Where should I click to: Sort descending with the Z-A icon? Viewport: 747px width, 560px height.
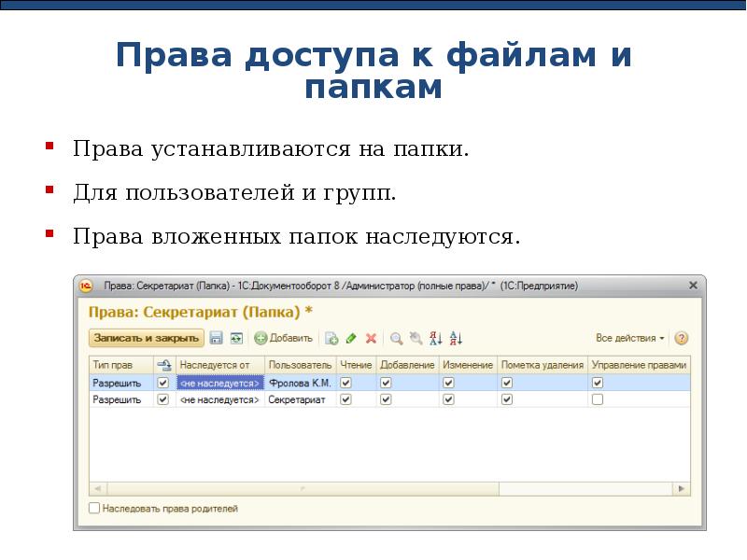(456, 338)
